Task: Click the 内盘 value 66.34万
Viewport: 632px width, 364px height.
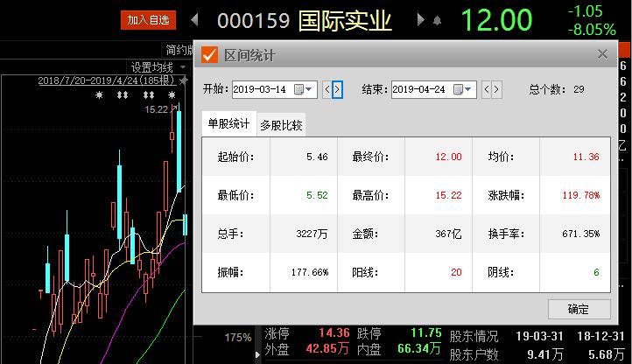Action: (x=419, y=348)
